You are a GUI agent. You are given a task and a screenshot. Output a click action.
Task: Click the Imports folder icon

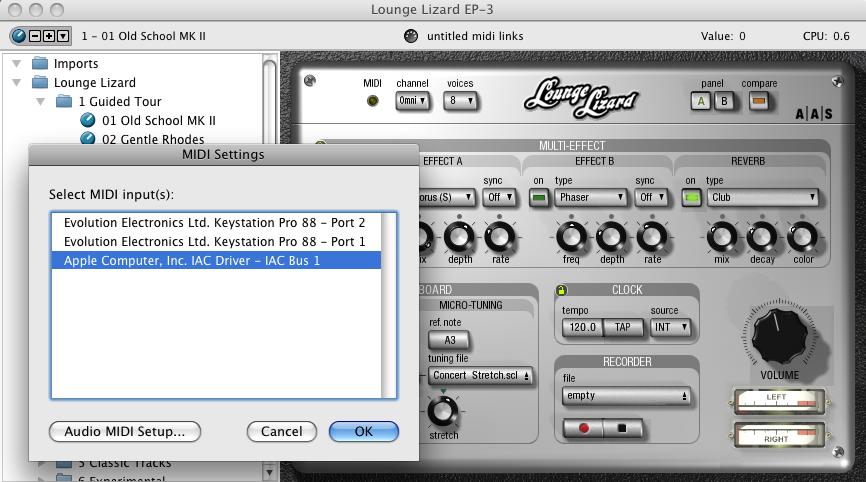coord(40,63)
